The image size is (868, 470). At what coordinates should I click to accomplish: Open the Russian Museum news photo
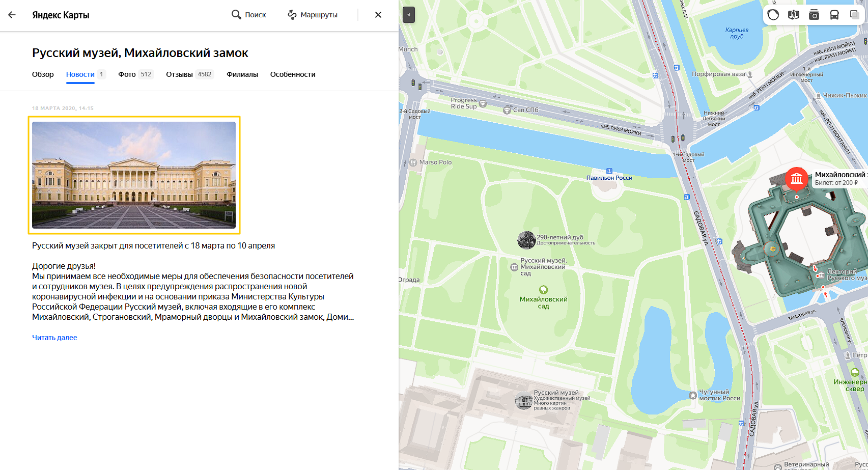(134, 175)
